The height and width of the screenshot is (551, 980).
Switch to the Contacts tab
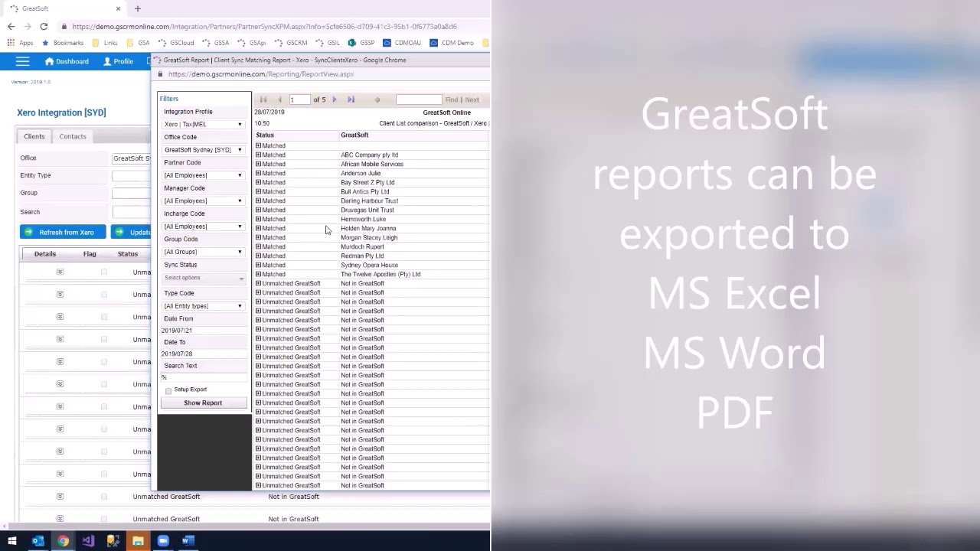pos(73,136)
